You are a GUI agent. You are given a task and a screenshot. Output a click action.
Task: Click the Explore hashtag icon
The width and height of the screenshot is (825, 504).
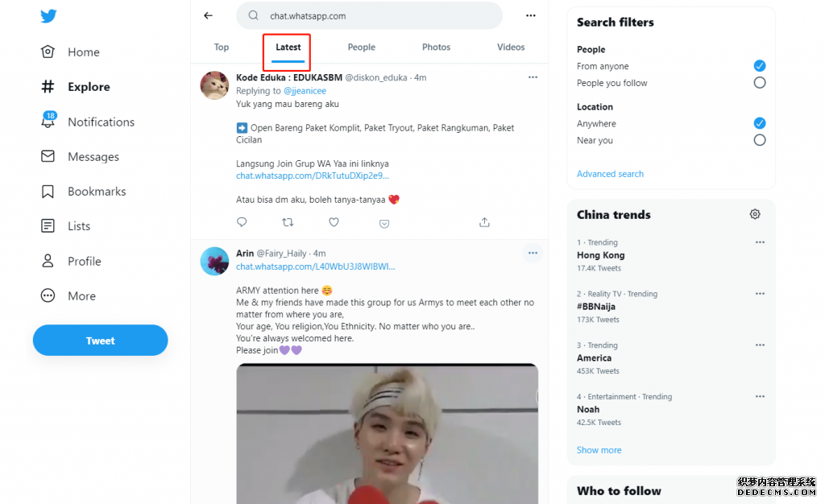(48, 86)
